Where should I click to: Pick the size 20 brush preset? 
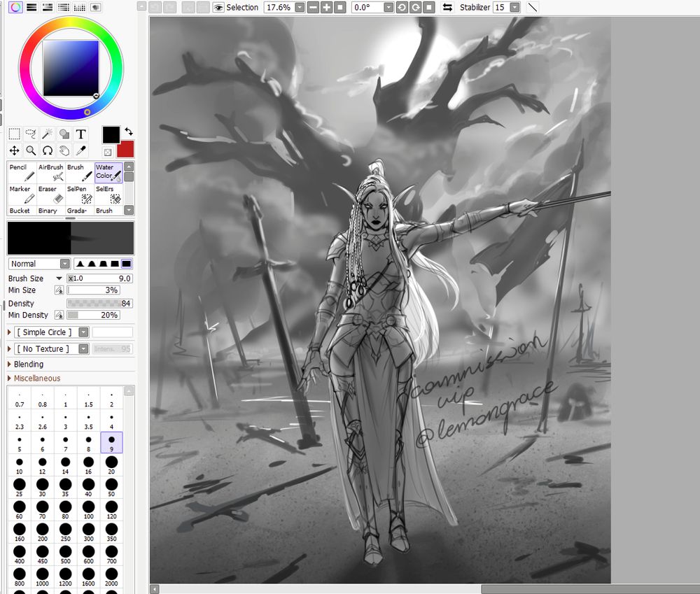click(111, 465)
